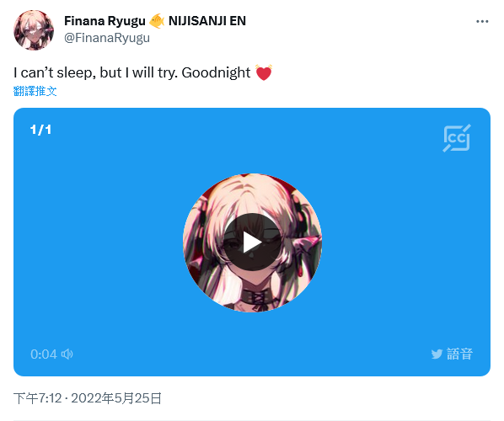Click the 語音 voice label
Image resolution: width=504 pixels, height=421 pixels.
pyautogui.click(x=459, y=354)
